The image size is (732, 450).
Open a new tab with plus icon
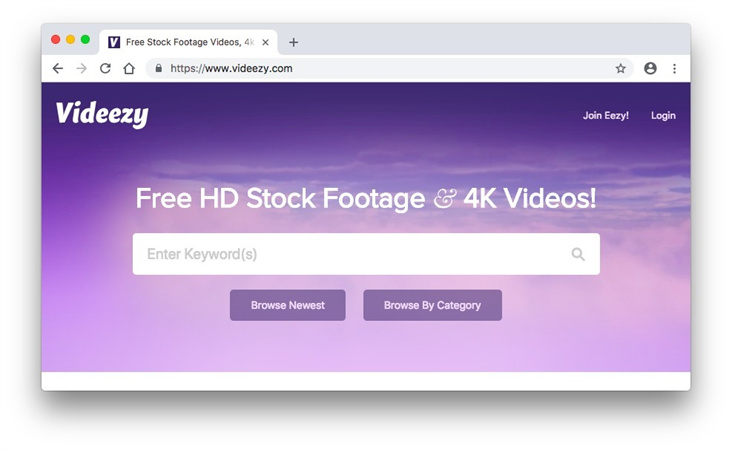[x=293, y=42]
